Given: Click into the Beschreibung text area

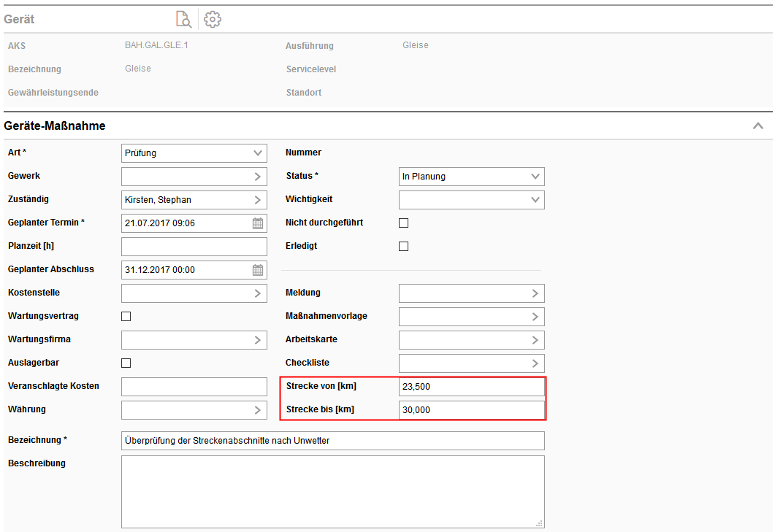Looking at the screenshot, I should tap(332, 491).
